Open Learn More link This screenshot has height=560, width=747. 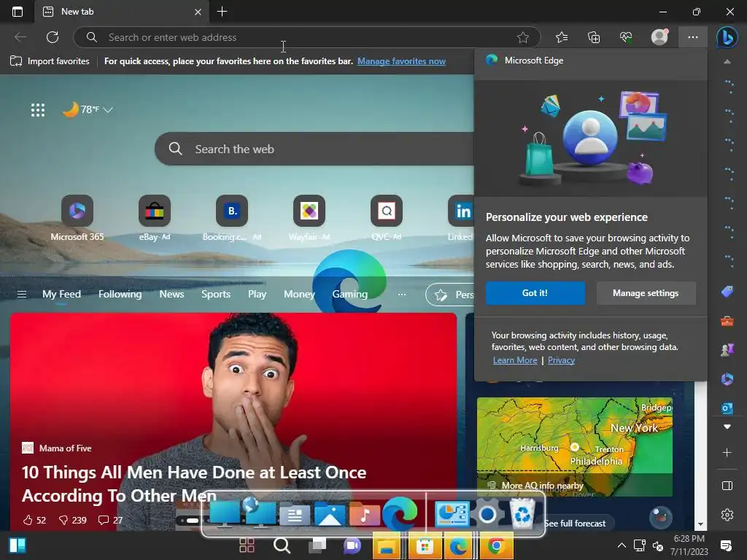pos(515,360)
